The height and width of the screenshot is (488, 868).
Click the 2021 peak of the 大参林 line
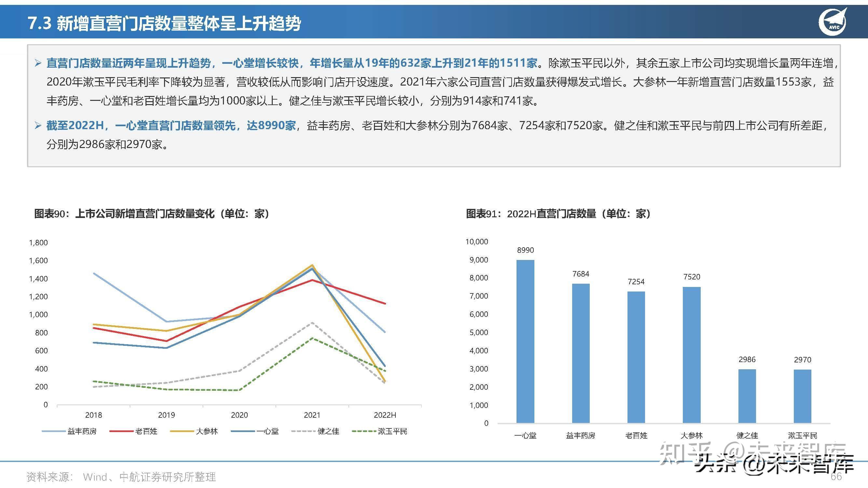click(312, 265)
